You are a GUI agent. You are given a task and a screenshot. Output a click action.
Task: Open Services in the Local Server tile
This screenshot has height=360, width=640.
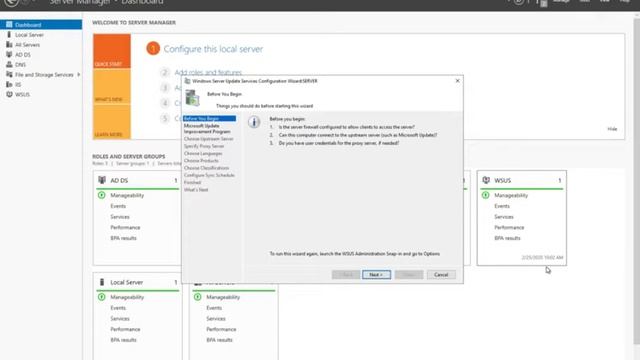pos(120,318)
